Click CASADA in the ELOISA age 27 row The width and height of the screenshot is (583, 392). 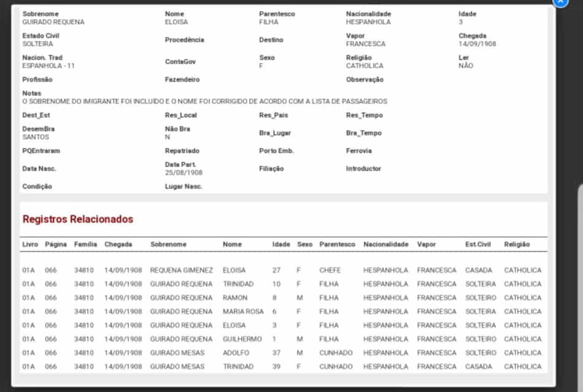[x=479, y=270]
